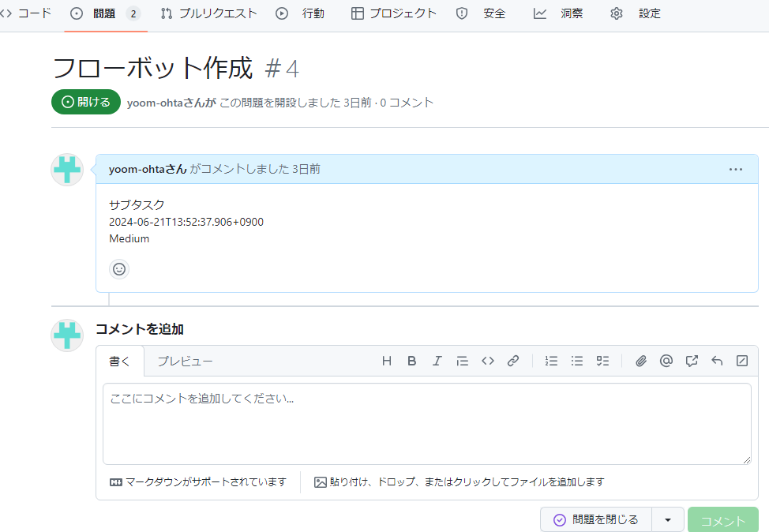769x532 pixels.
Task: Apply italic formatting in the comment toolbar
Action: coord(437,361)
